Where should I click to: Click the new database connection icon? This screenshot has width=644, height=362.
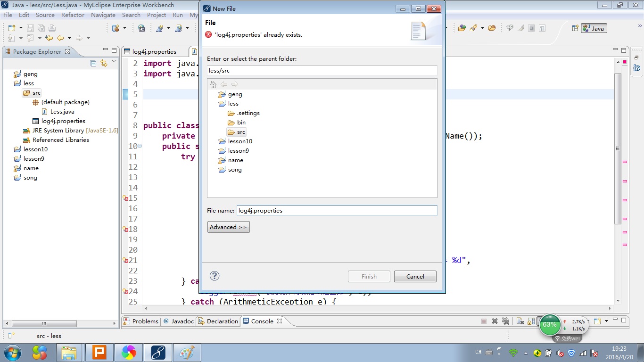click(x=116, y=28)
